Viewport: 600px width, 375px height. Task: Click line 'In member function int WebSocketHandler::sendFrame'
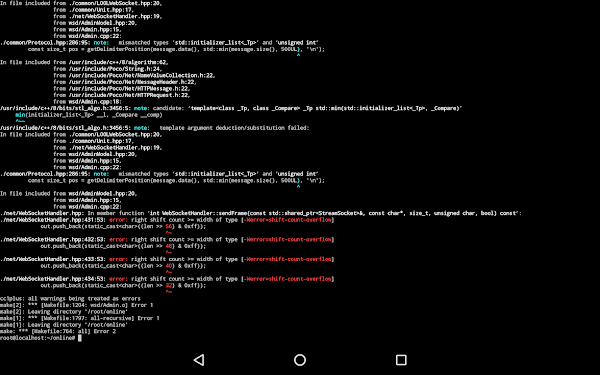point(261,213)
